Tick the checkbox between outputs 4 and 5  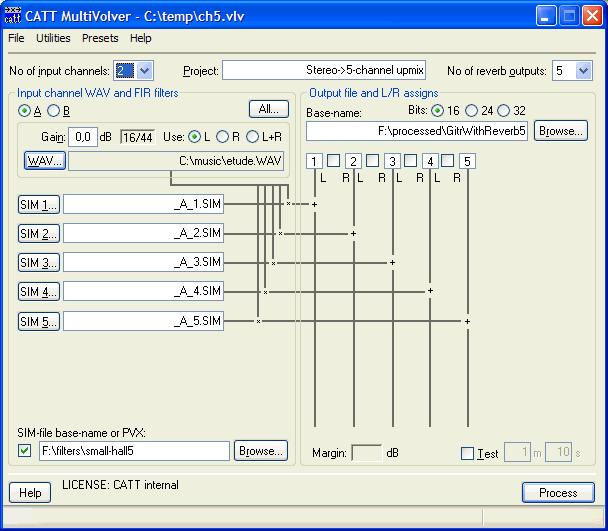(x=448, y=160)
